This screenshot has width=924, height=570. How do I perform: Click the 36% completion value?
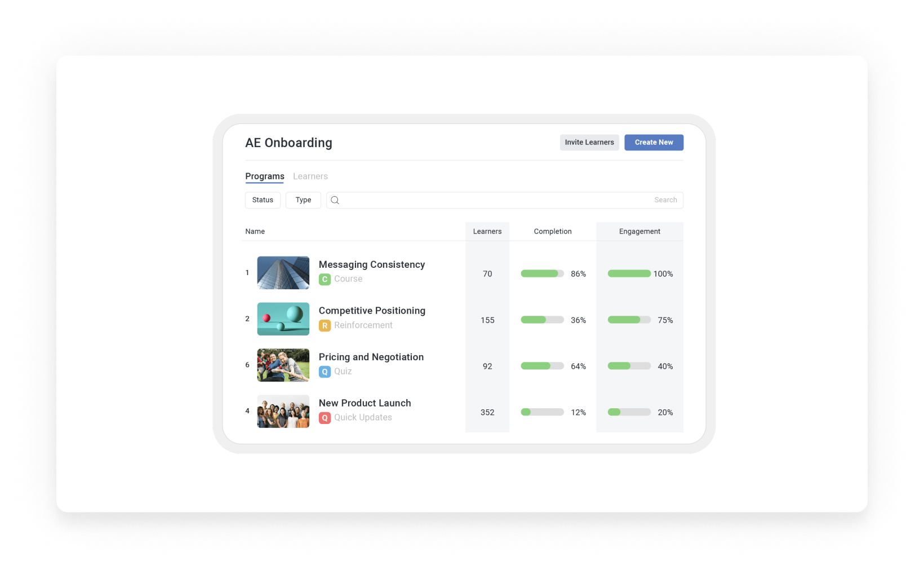click(x=579, y=320)
